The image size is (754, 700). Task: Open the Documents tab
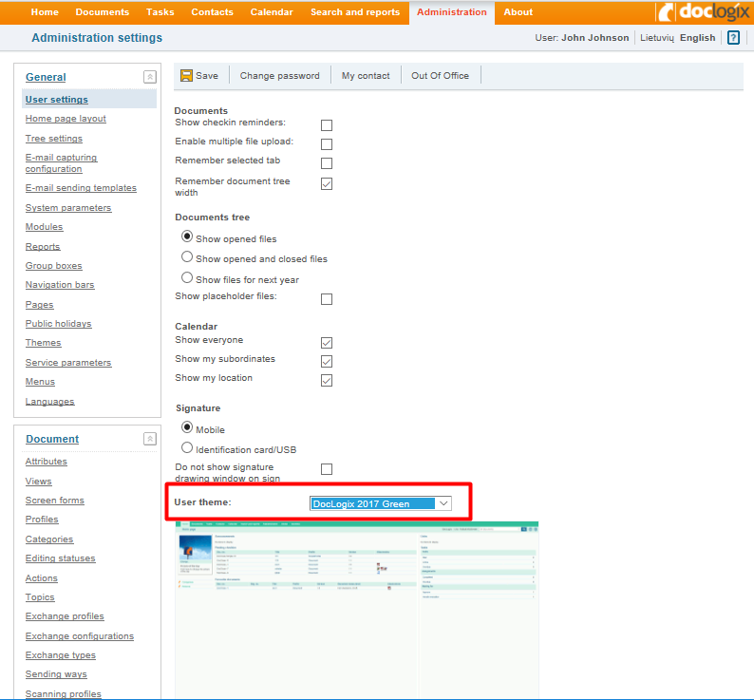[x=102, y=12]
